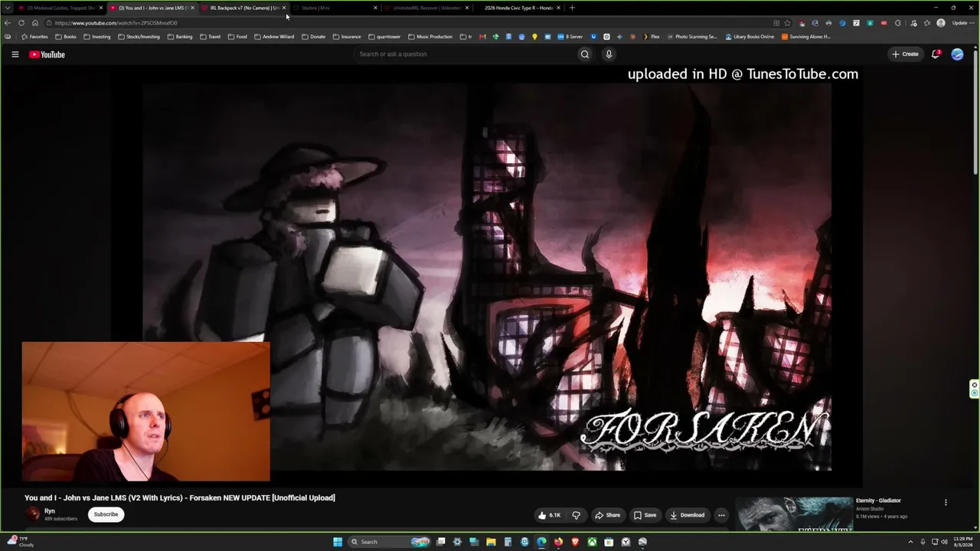Launch Firefox from the taskbar
Viewport: 980px width, 551px height.
pos(558,542)
